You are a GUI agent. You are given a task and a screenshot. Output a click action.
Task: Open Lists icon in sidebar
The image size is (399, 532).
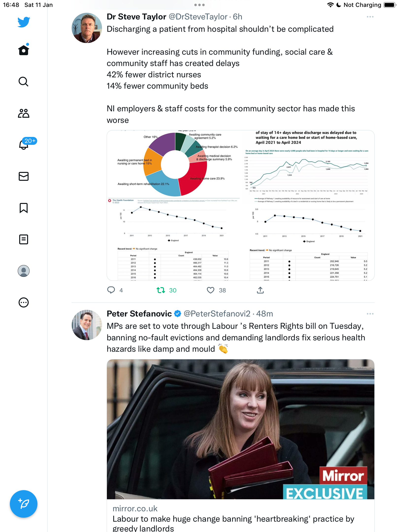point(24,239)
